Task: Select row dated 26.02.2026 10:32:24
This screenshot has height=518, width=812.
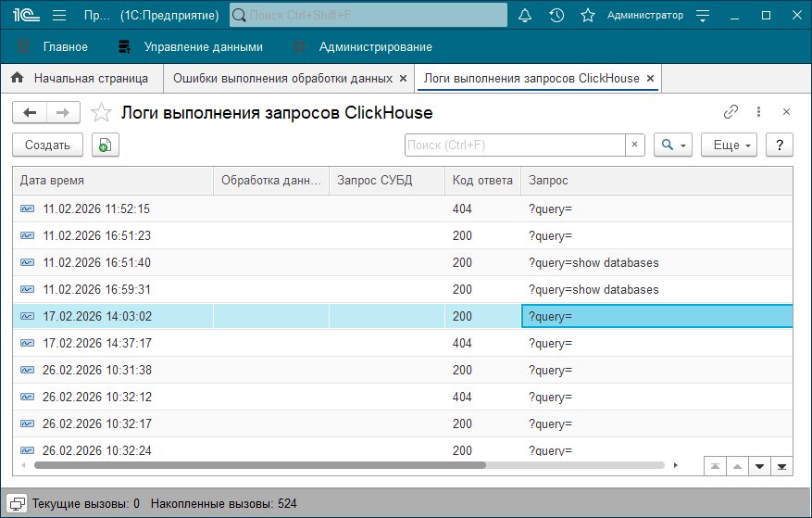Action: pos(403,449)
